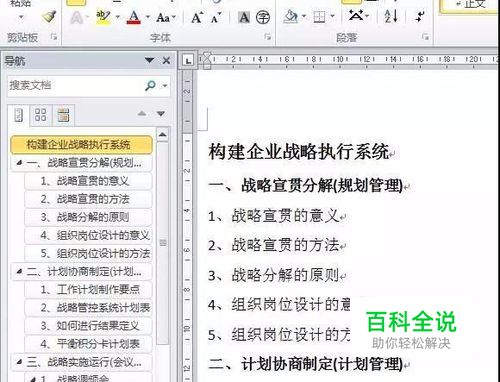Collapse the 二、计划协商制定 heading

pos(20,272)
